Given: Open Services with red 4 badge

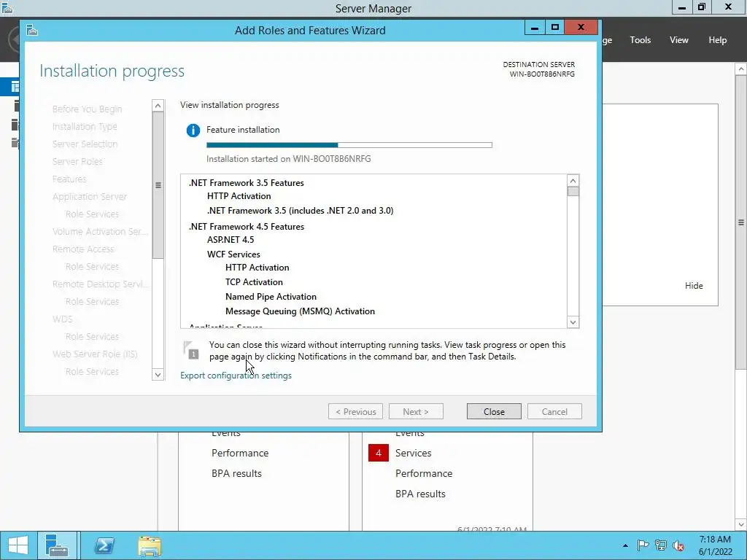Looking at the screenshot, I should pyautogui.click(x=413, y=453).
